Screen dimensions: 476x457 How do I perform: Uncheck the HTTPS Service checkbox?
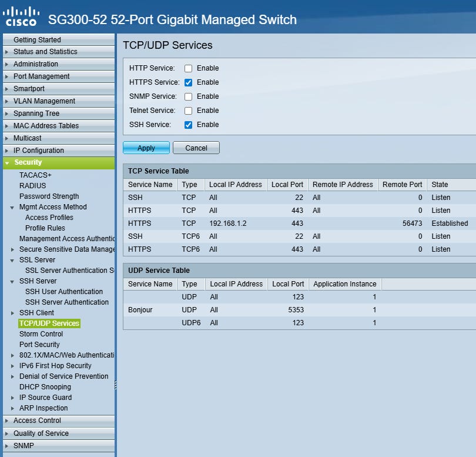tap(188, 82)
